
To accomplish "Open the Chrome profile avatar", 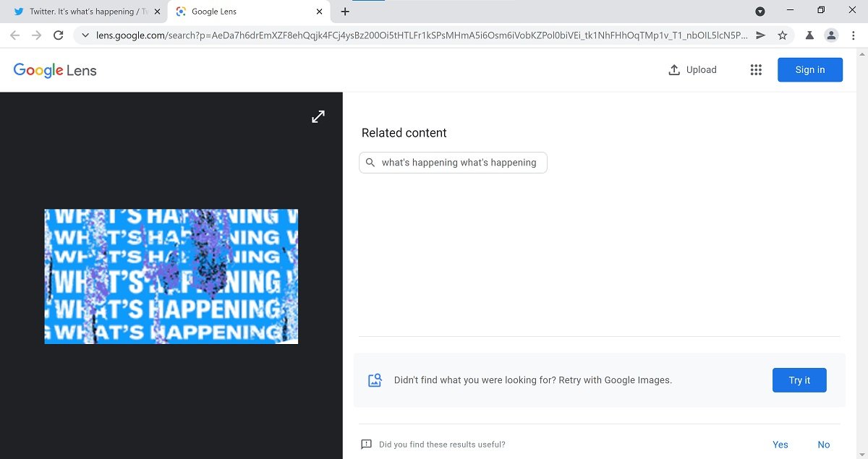I will (831, 35).
